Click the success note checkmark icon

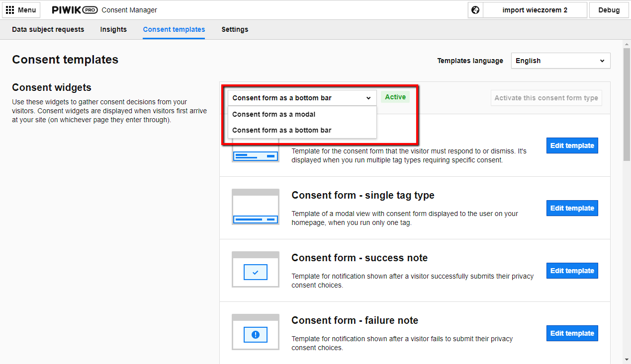click(256, 272)
